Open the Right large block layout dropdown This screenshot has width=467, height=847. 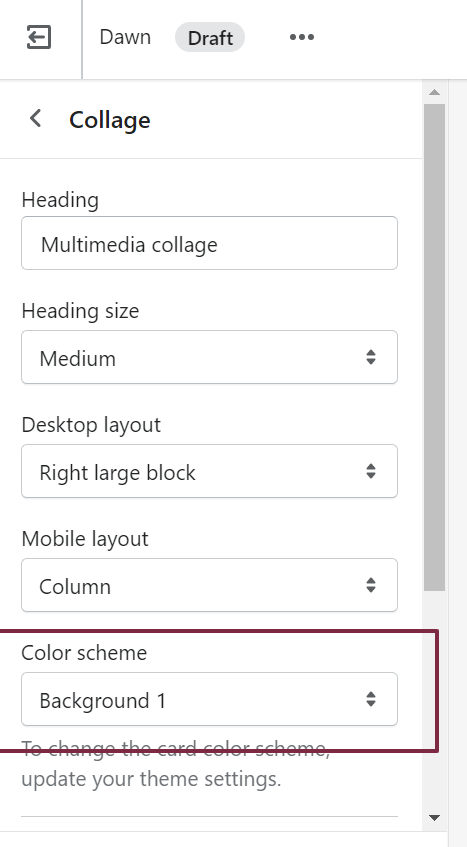(x=209, y=471)
